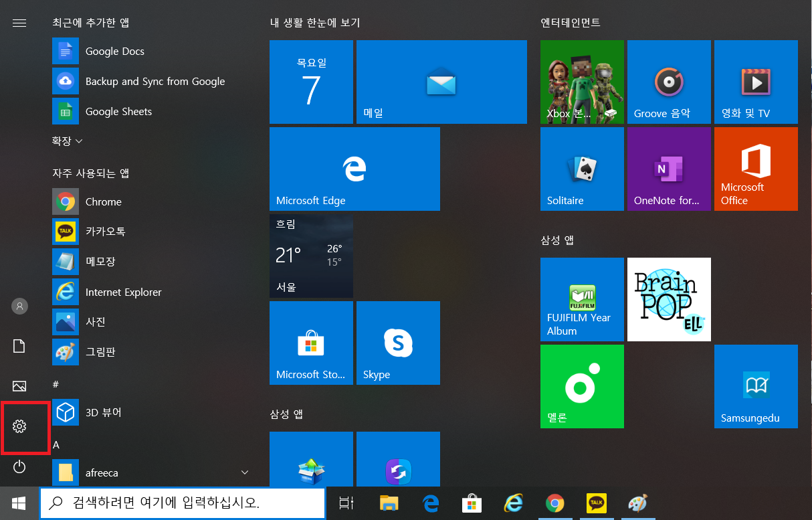
Task: Open 카카오톡 from the app list
Action: [x=150, y=232]
